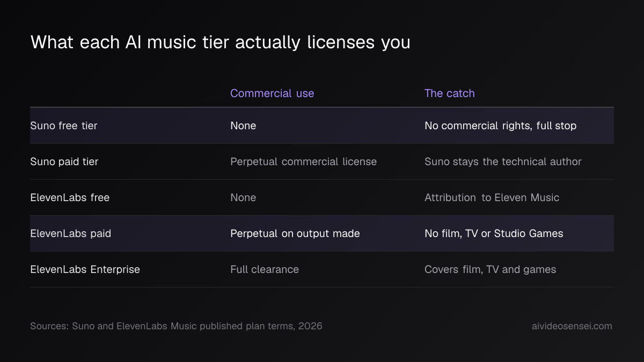Select 'The catch' column header

click(450, 93)
